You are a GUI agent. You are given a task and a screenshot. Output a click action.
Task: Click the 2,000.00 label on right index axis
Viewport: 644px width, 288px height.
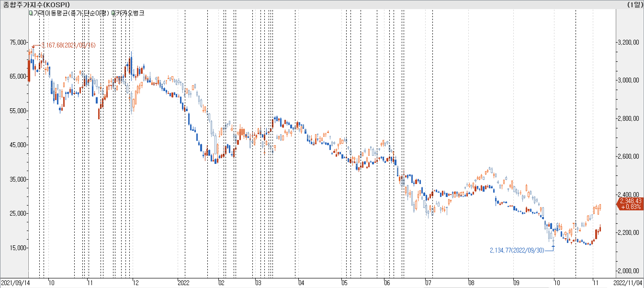pyautogui.click(x=628, y=271)
